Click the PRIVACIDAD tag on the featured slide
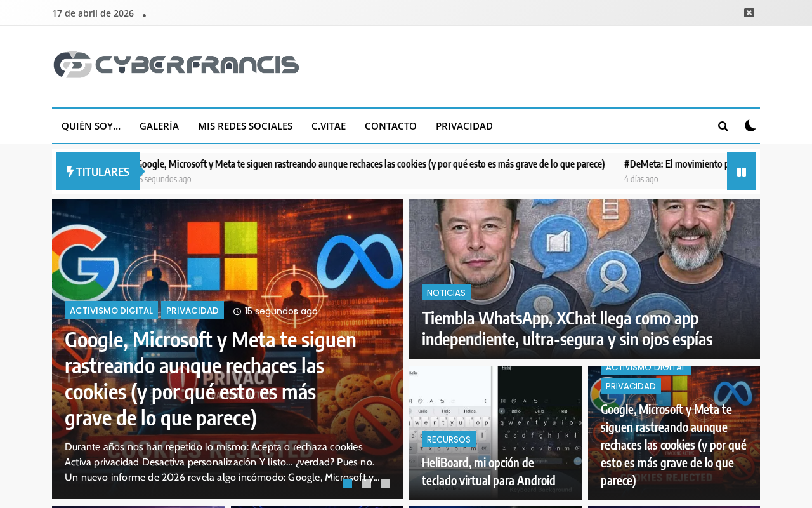The width and height of the screenshot is (812, 508). coord(192,311)
